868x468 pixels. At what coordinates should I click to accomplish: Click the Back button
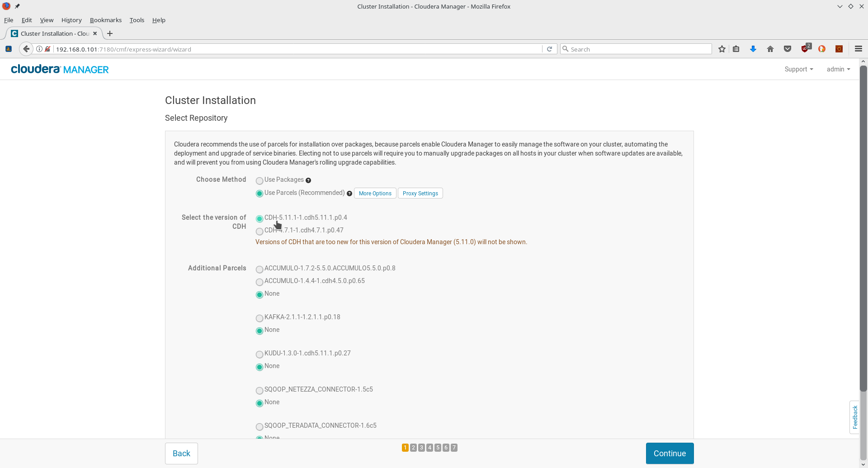pos(181,453)
